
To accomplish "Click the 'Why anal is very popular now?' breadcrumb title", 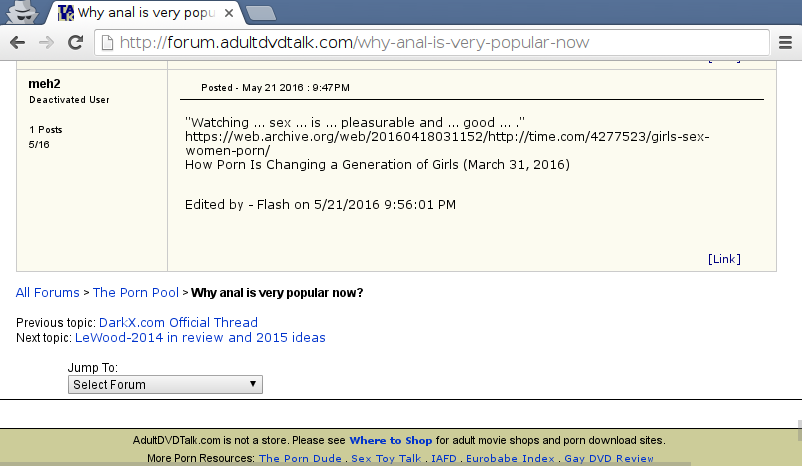I will coord(277,293).
